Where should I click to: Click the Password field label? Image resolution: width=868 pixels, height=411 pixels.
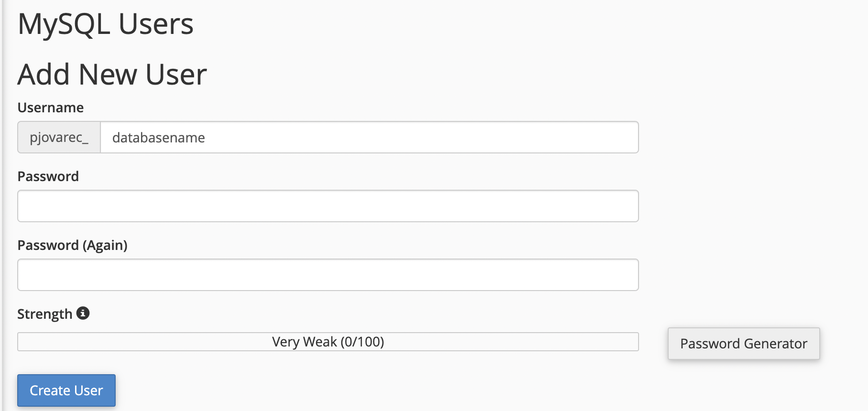tap(48, 176)
